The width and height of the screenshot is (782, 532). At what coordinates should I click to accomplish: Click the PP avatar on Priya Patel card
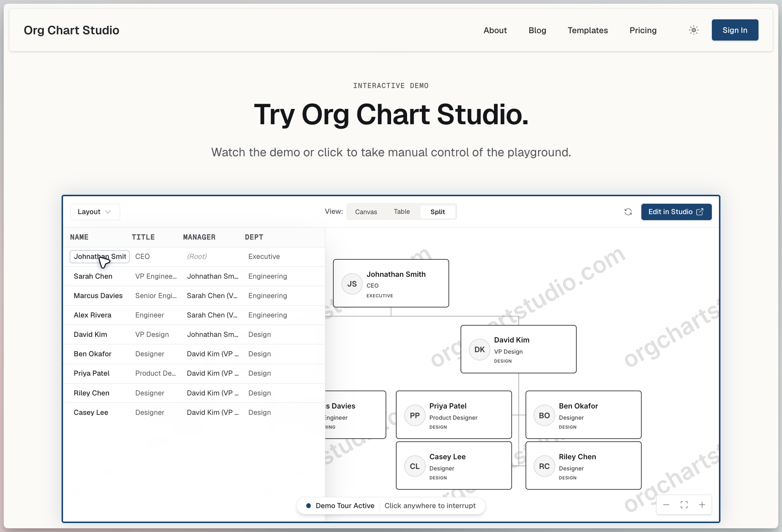(415, 416)
